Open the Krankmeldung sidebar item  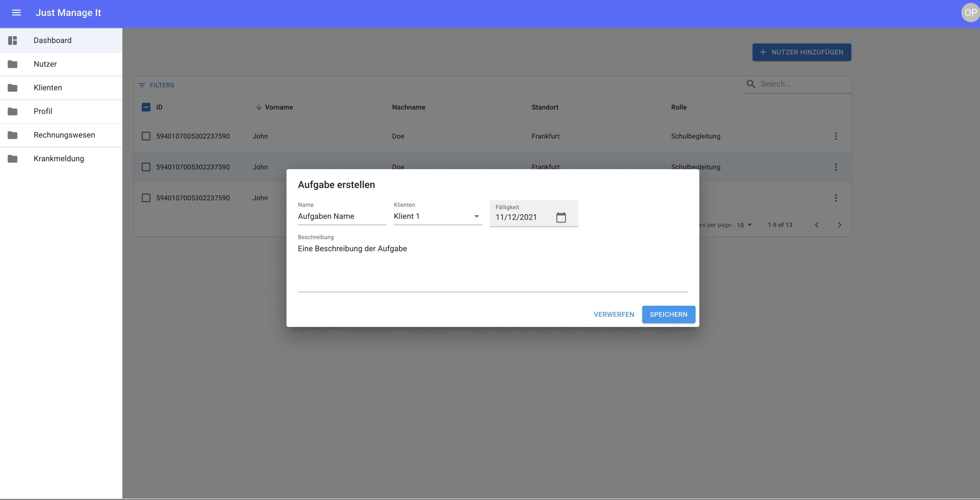point(59,159)
